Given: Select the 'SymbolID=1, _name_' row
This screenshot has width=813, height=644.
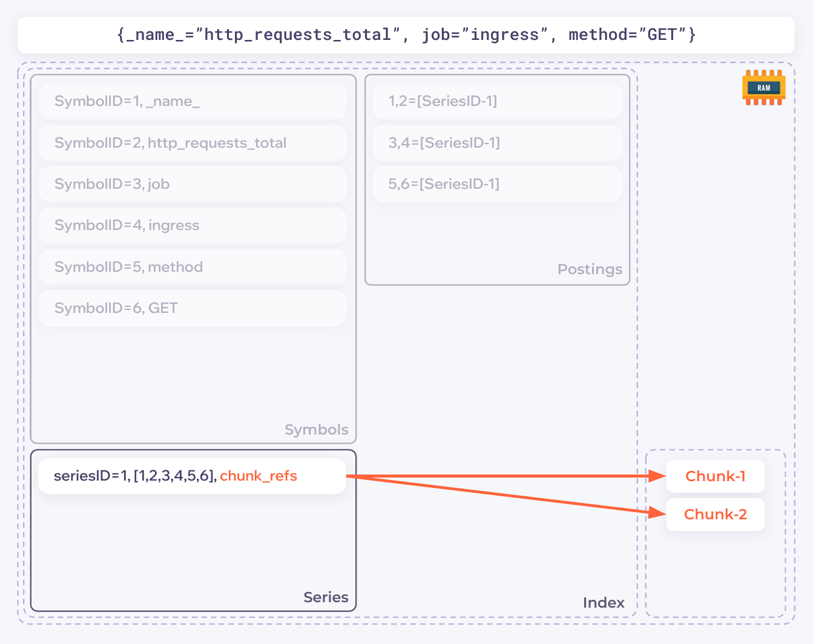Looking at the screenshot, I should tap(193, 101).
